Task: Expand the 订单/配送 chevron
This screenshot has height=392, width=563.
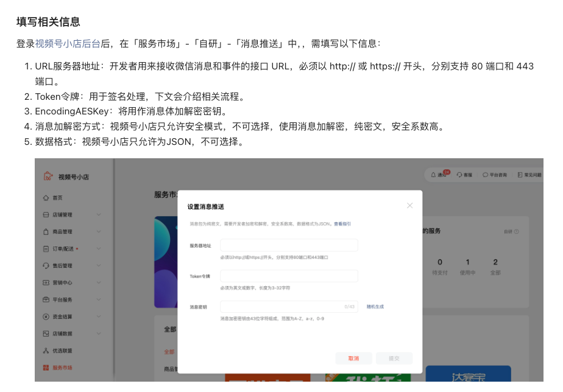Action: (99, 248)
